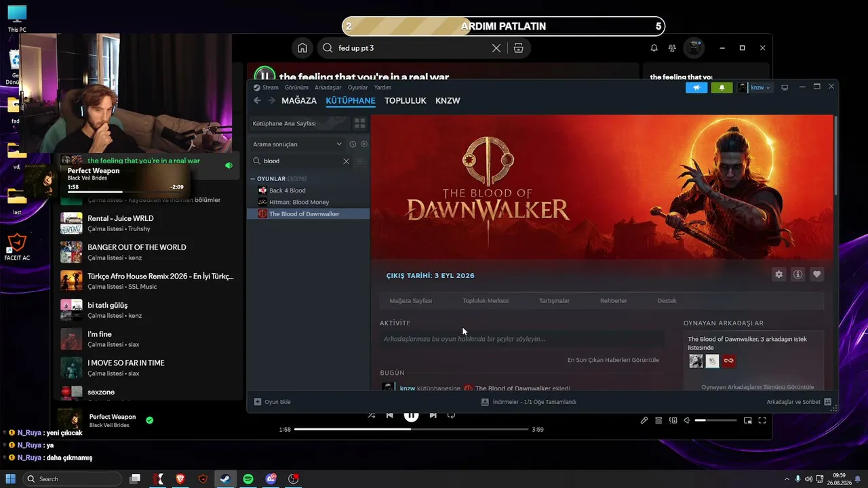The height and width of the screenshot is (488, 868).
Task: Open the Steam menu
Action: coord(266,87)
